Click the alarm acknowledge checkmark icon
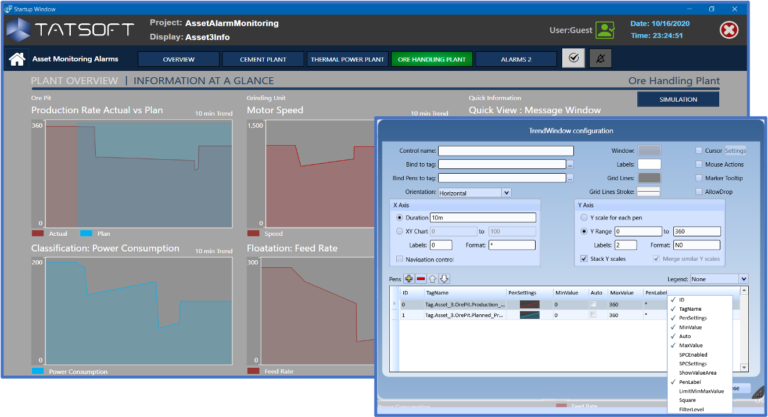The image size is (768, 417). point(573,59)
